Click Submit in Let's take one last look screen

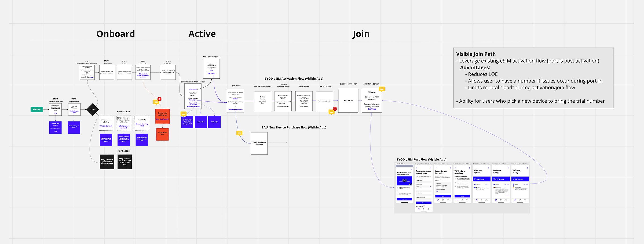[443, 196]
